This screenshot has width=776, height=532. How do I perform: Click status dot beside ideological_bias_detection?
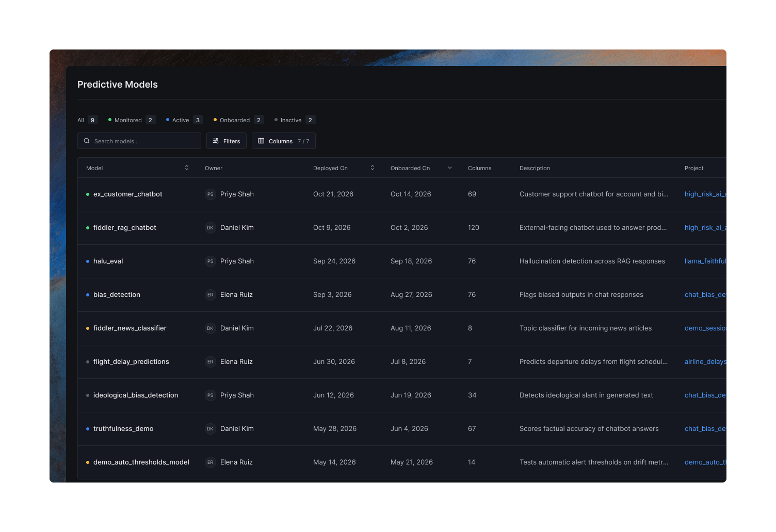point(88,395)
